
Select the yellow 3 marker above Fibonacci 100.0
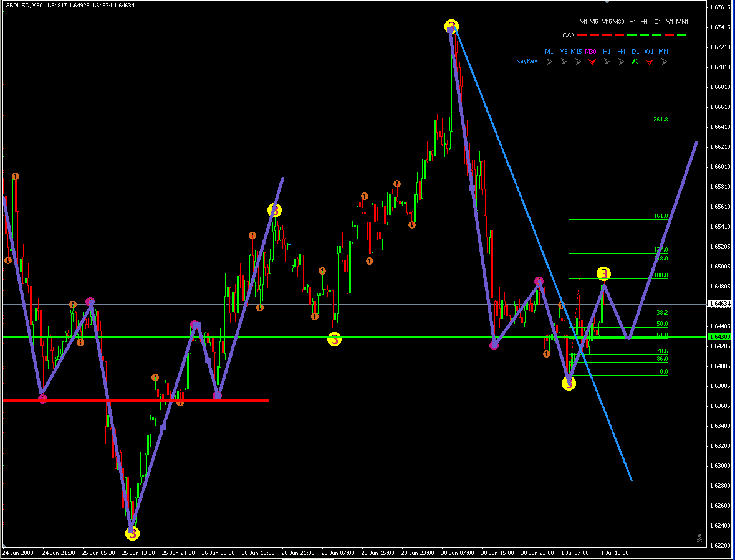point(604,273)
